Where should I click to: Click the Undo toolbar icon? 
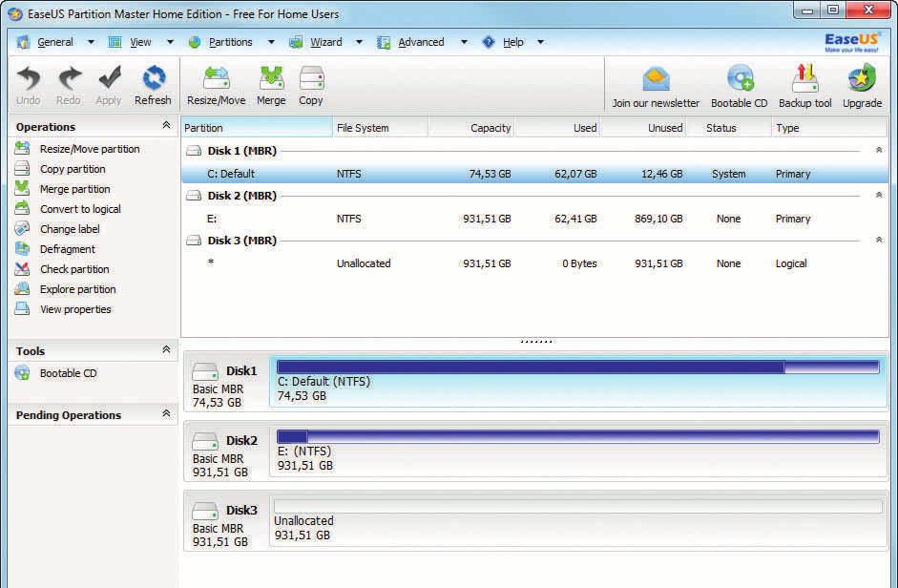(x=28, y=78)
